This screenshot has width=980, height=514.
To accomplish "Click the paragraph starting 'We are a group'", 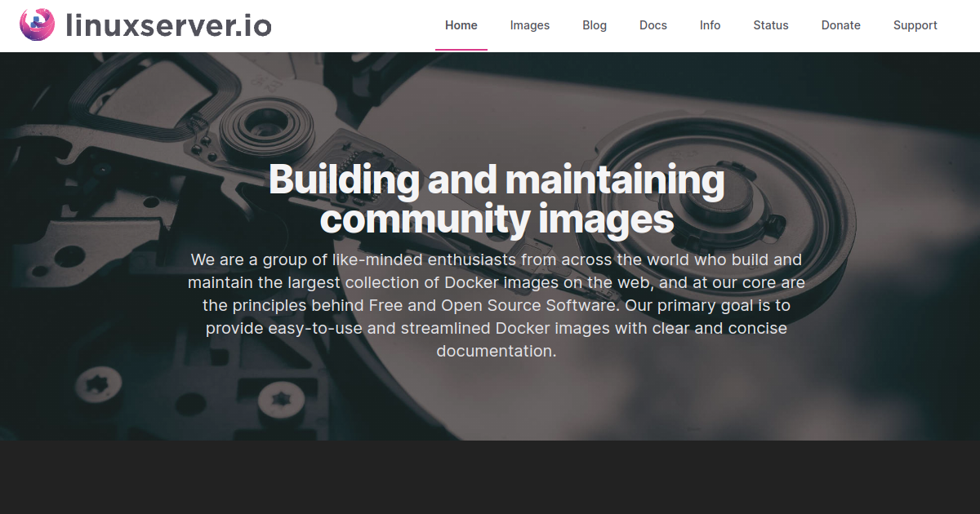I will 497,305.
